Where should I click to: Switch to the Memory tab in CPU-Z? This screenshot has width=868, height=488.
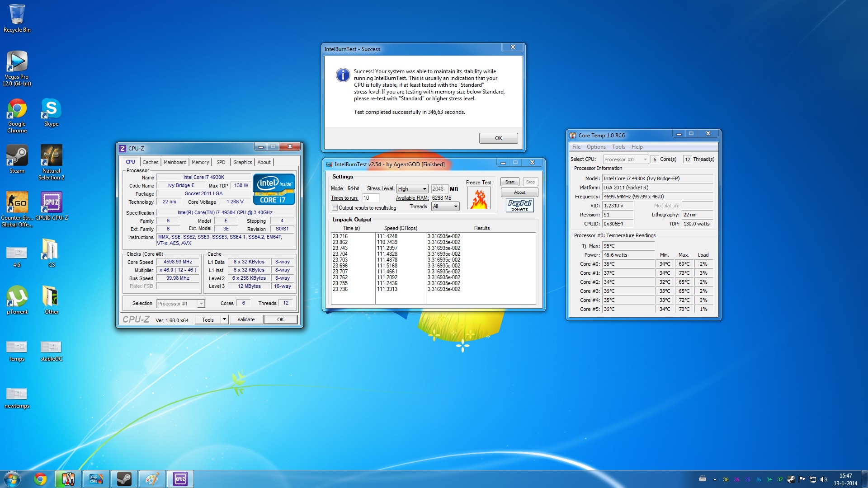(x=200, y=162)
